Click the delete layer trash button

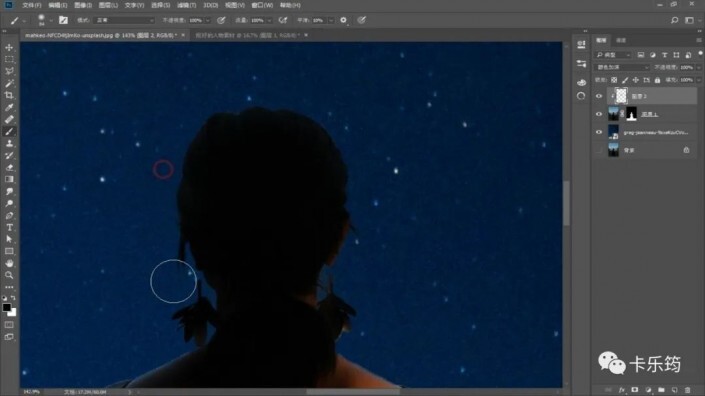[687, 390]
